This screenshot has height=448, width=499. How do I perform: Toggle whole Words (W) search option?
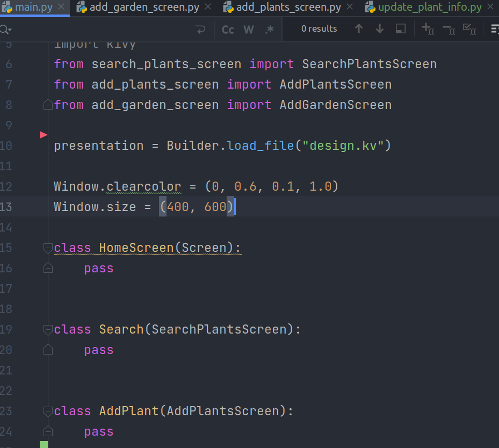249,30
